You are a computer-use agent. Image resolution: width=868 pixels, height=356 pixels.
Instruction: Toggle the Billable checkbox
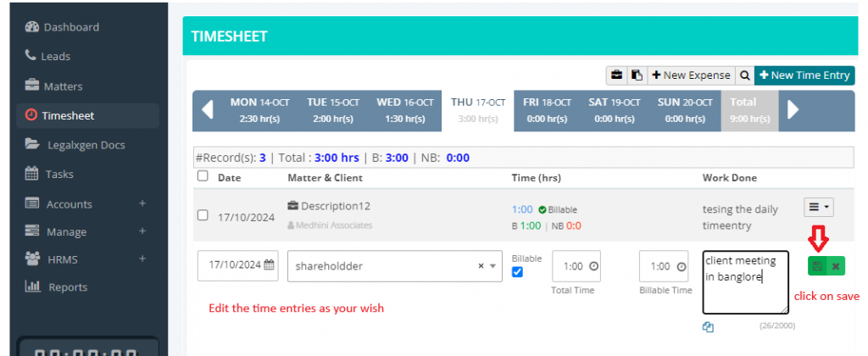pyautogui.click(x=519, y=272)
